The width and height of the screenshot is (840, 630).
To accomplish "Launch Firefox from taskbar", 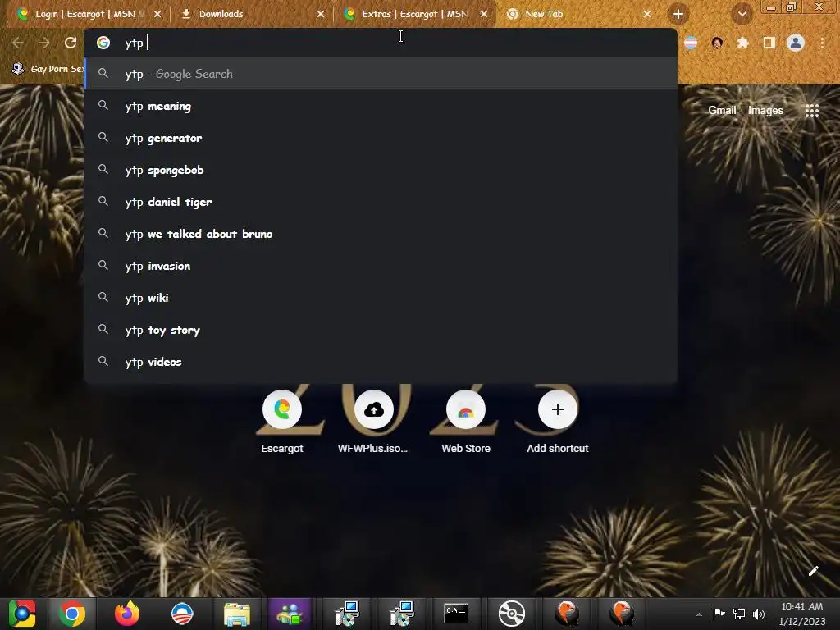I will coord(126,614).
